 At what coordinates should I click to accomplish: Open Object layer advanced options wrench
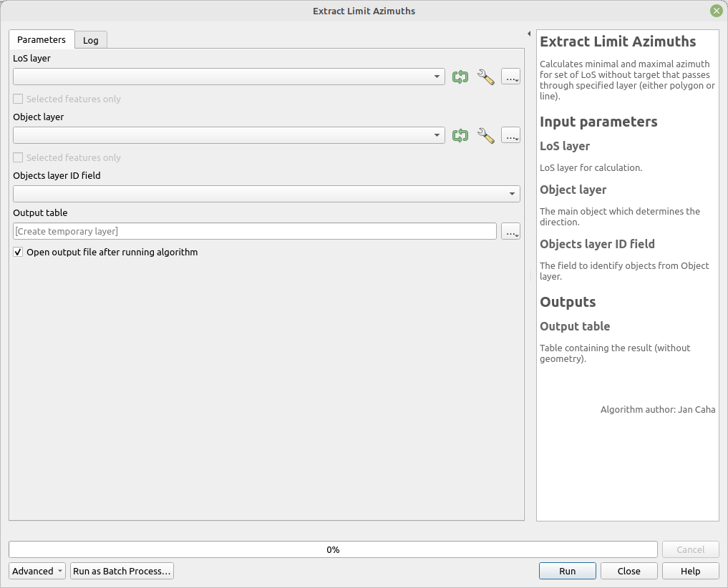pos(486,135)
